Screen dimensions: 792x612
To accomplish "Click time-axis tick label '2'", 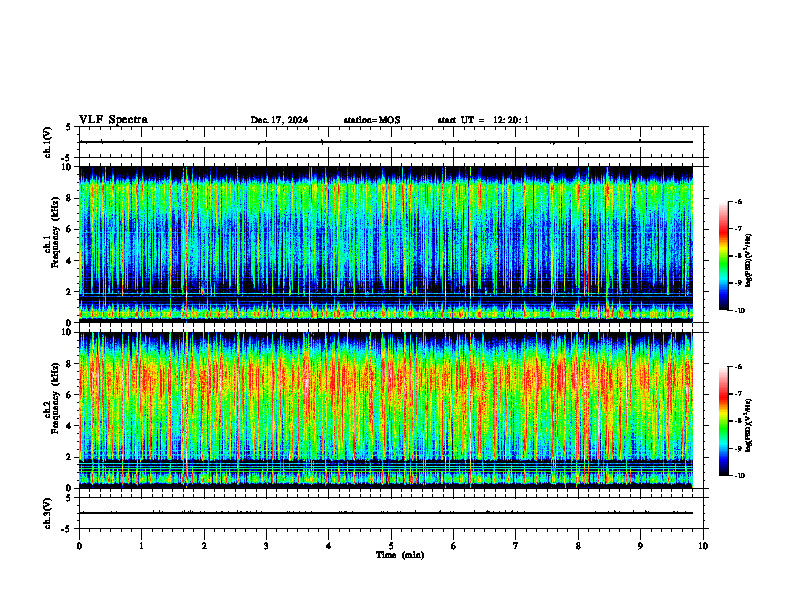I will [x=204, y=546].
